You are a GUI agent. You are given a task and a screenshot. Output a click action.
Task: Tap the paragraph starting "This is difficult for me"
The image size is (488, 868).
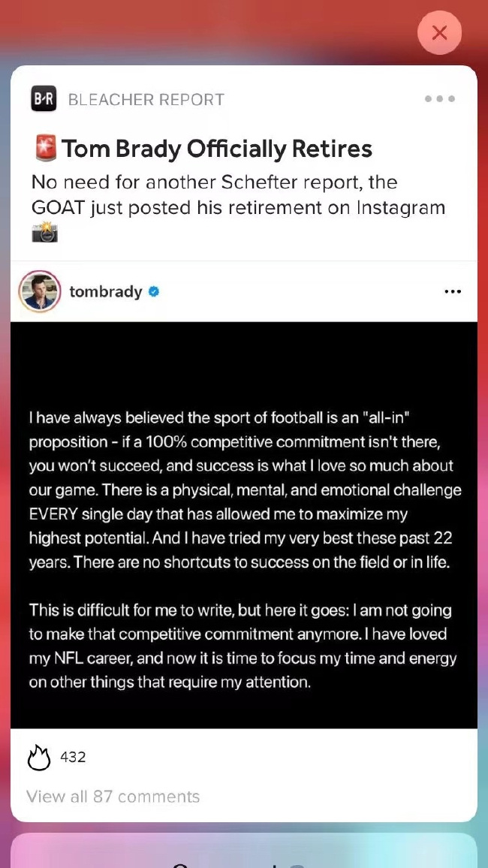click(244, 646)
